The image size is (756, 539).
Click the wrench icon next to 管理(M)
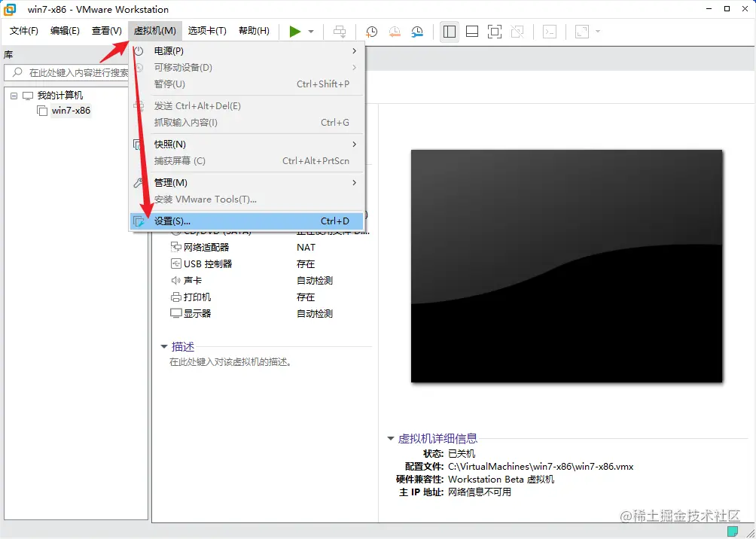[139, 183]
